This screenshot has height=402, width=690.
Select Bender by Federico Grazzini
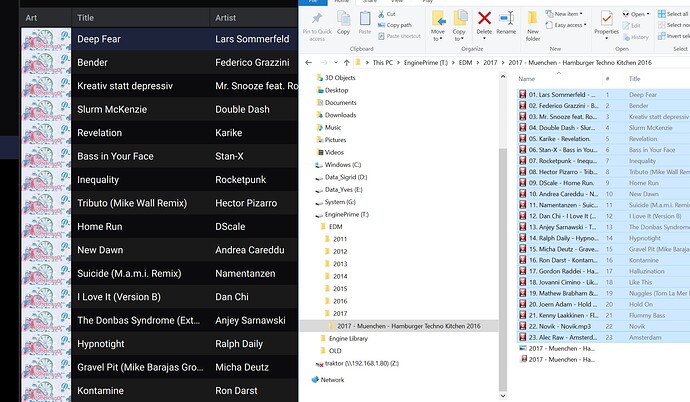tap(159, 62)
